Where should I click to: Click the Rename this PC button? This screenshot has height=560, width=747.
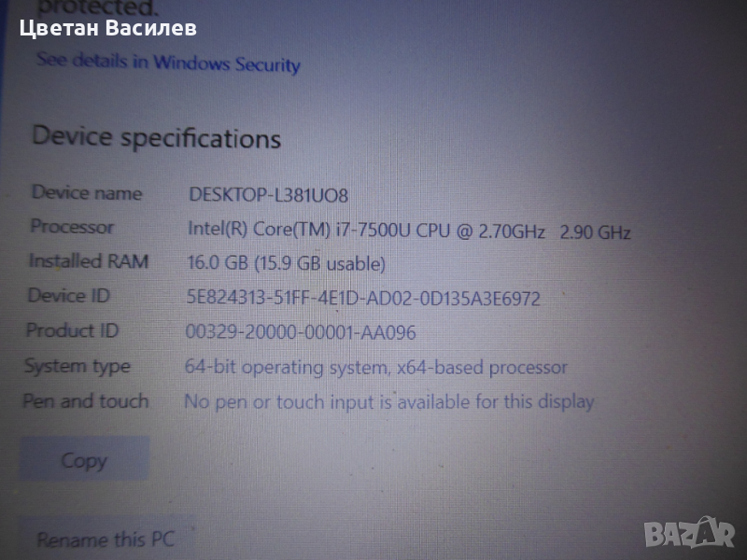coord(106,539)
